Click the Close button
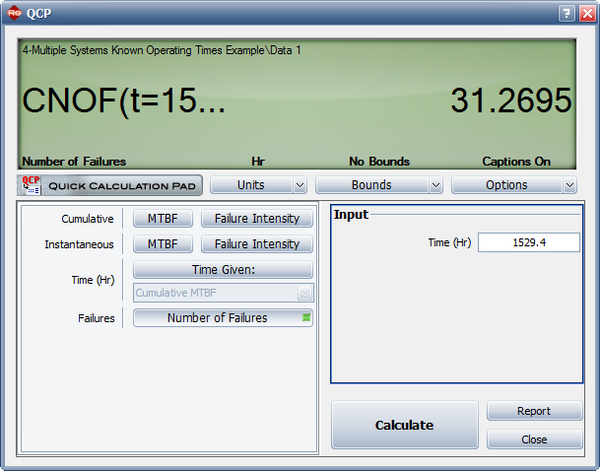The image size is (600, 471). [534, 439]
